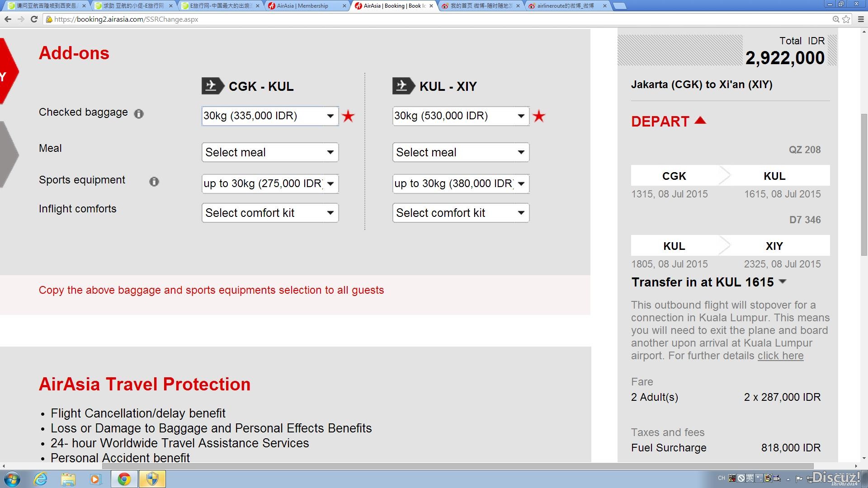Click the departure time 1315, 08 Jul 2015
Image resolution: width=868 pixels, height=488 pixels.
point(670,194)
